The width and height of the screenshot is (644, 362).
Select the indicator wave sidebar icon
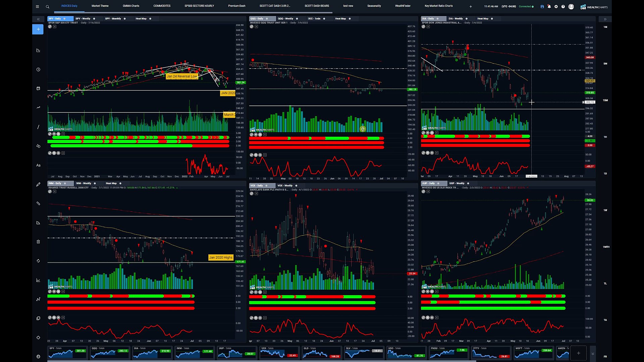coord(38,108)
